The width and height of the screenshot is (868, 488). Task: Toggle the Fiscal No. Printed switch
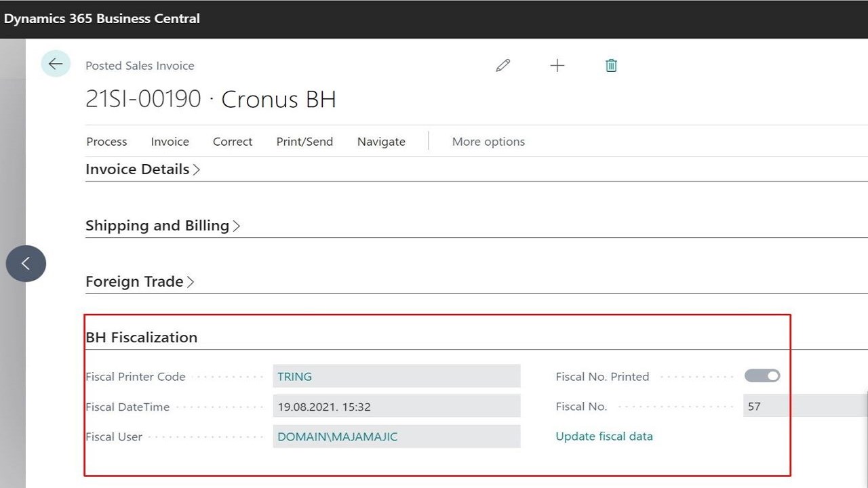click(x=762, y=375)
